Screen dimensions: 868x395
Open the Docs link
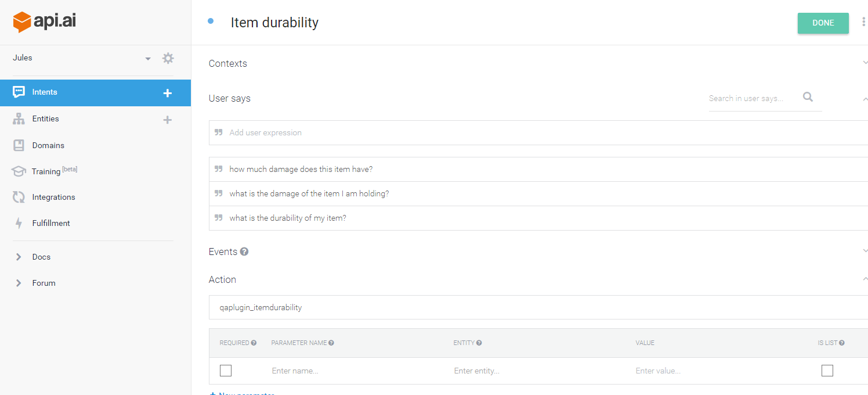point(41,257)
